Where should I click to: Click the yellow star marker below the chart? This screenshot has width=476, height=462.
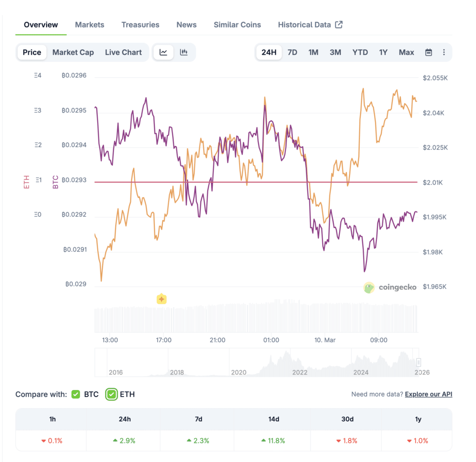pyautogui.click(x=161, y=299)
